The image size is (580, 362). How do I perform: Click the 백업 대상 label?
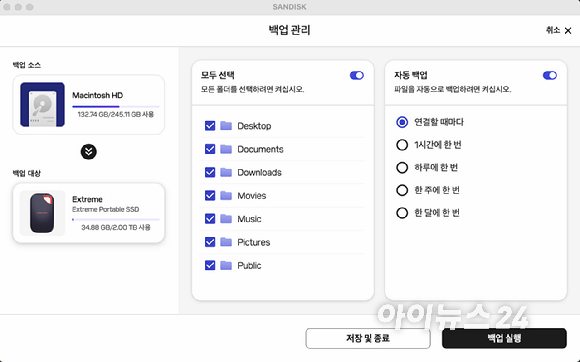(x=27, y=173)
